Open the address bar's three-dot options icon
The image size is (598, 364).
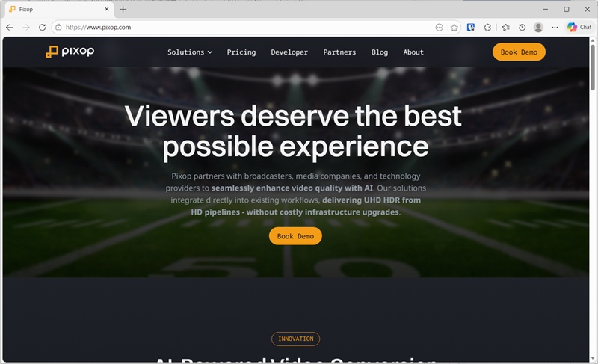440,28
